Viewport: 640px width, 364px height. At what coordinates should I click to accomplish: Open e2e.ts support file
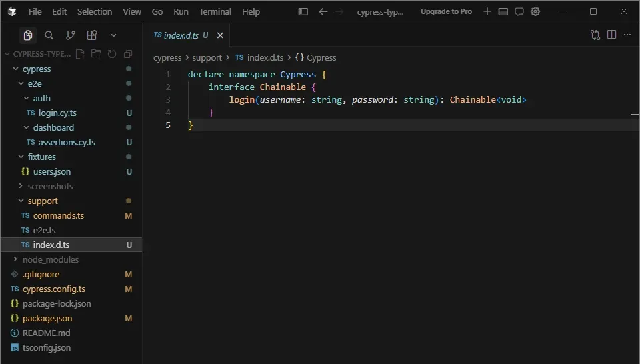coord(71,230)
